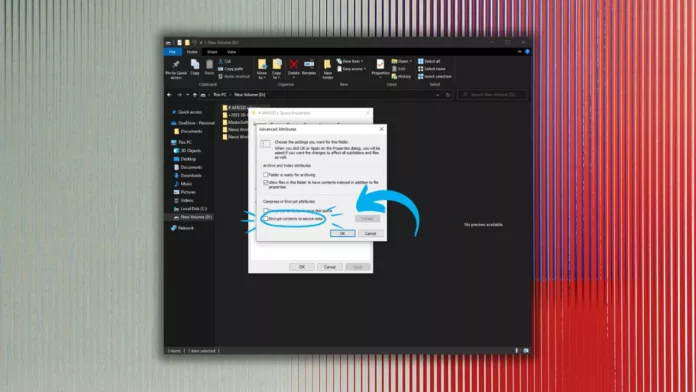Select New Volume (D:) in the navigation pane

tap(193, 217)
